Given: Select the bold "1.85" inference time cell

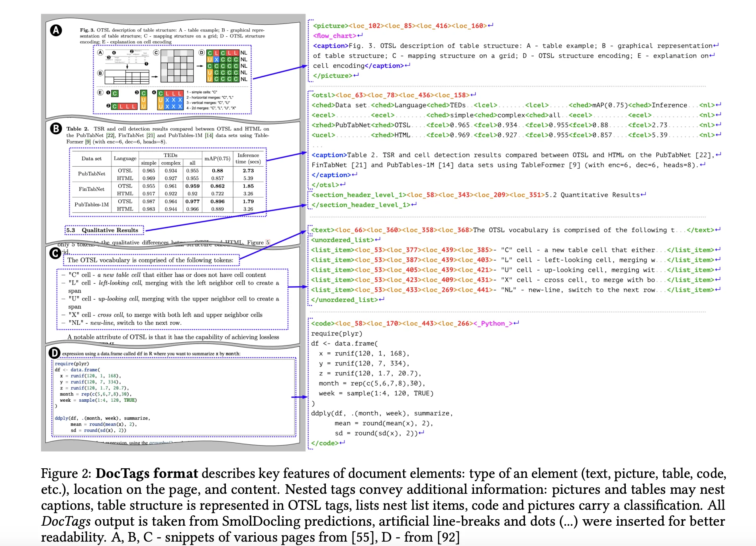Looking at the screenshot, I should click(x=248, y=186).
